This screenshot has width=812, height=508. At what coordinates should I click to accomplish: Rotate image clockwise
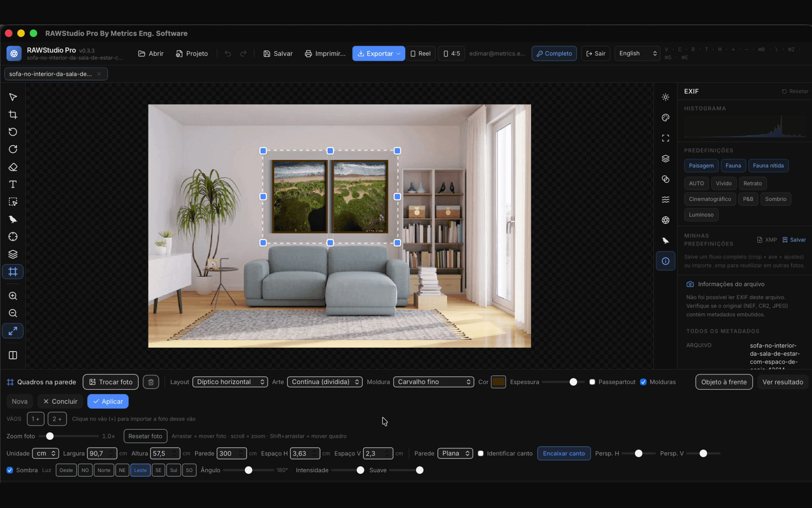coord(13,149)
